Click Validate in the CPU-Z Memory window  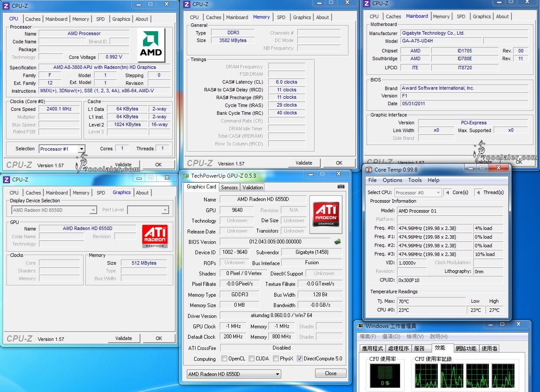click(304, 163)
